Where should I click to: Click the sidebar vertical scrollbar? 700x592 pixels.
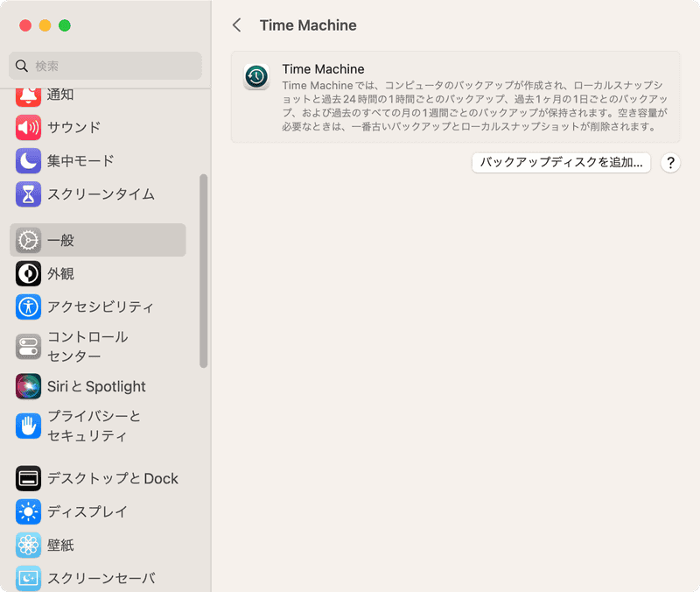(204, 271)
